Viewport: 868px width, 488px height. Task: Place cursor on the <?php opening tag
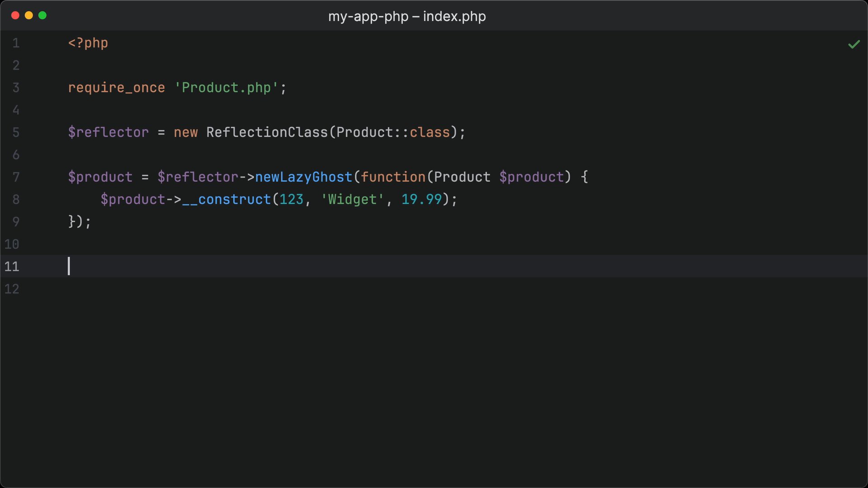[88, 43]
